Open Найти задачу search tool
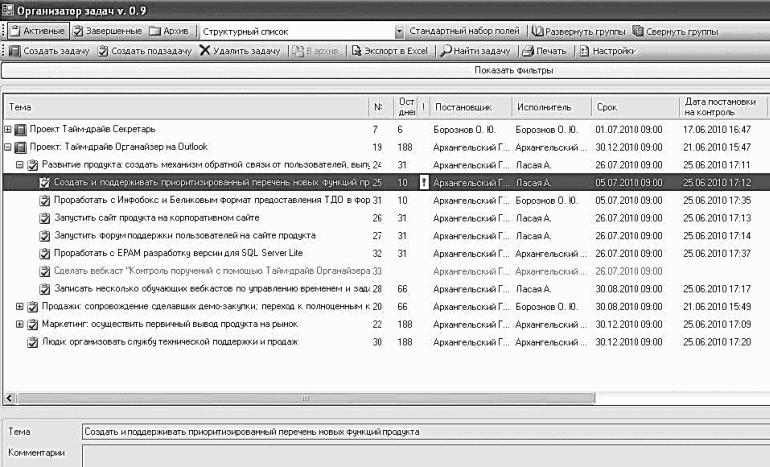 pos(475,51)
